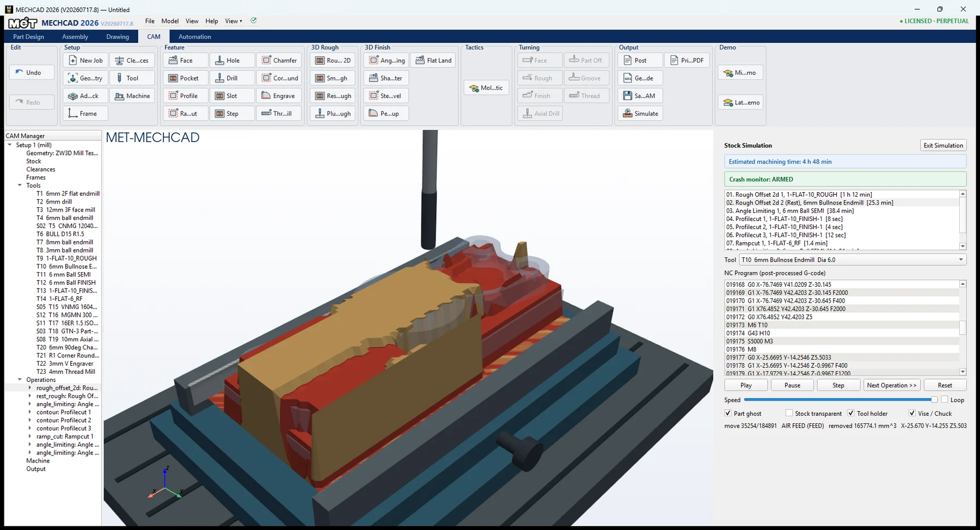980x530 pixels.
Task: Click the Simulate icon
Action: click(x=627, y=113)
